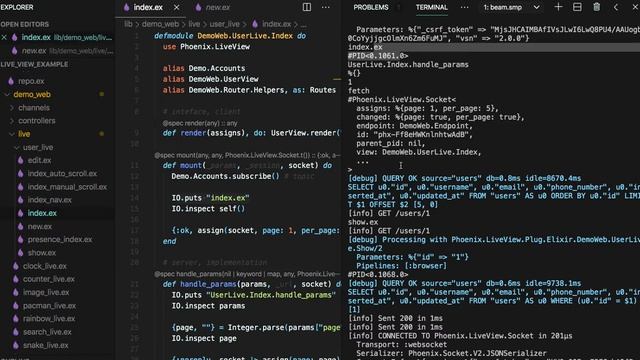The height and width of the screenshot is (360, 640).
Task: Click 'def handle_params' code line
Action: 251,284
